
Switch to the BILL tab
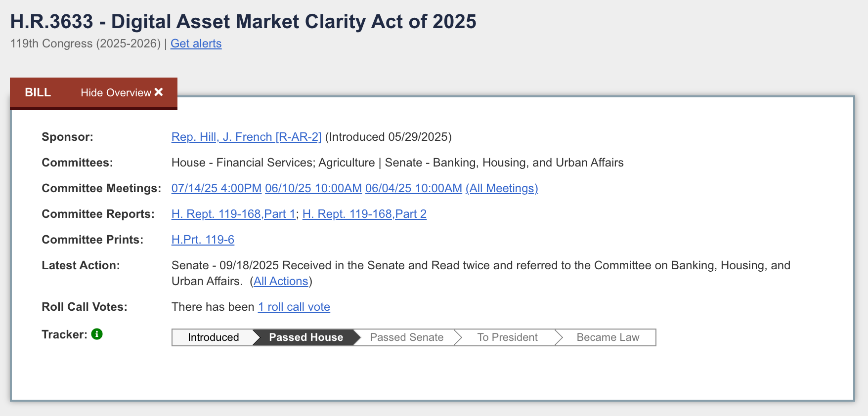coord(38,92)
